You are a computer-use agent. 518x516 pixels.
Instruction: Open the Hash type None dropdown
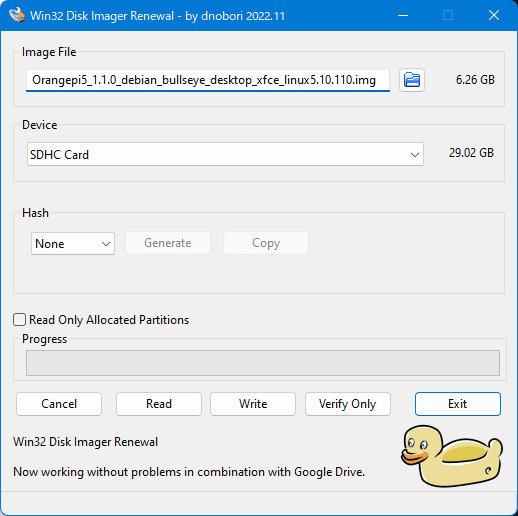(73, 244)
